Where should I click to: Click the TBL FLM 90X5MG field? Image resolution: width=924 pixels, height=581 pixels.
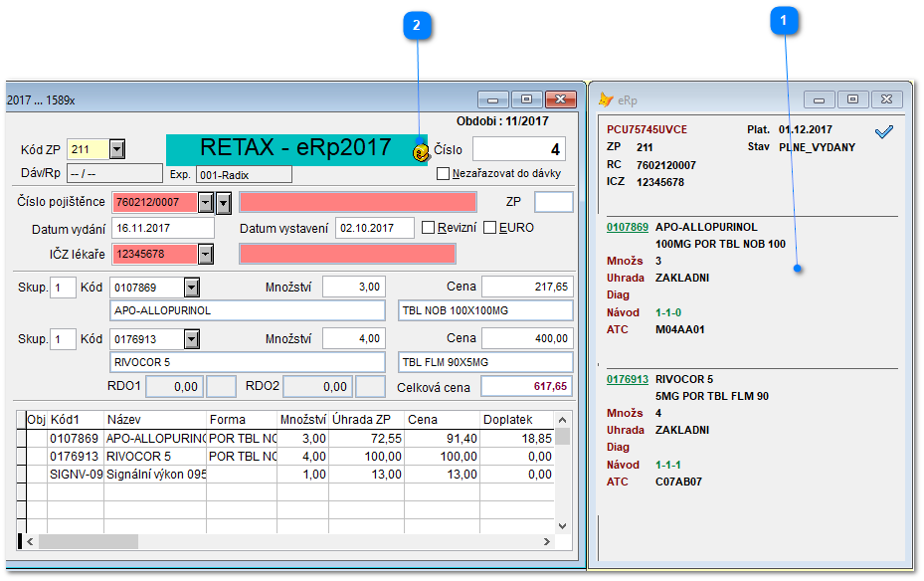point(485,362)
